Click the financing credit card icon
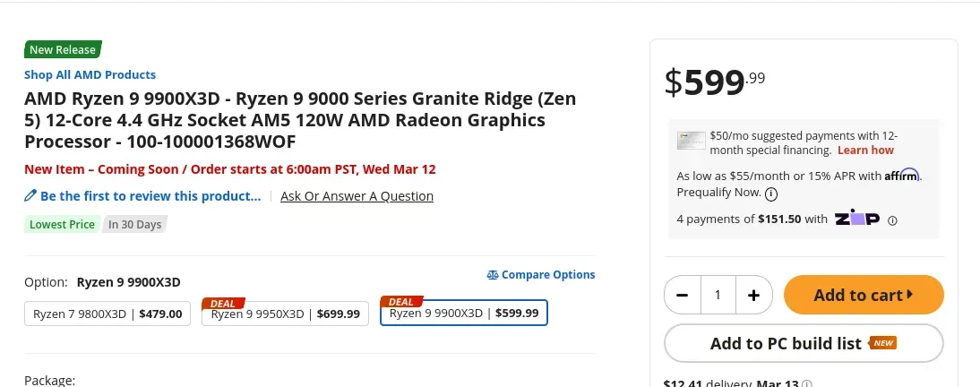The image size is (980, 387). coord(692,141)
